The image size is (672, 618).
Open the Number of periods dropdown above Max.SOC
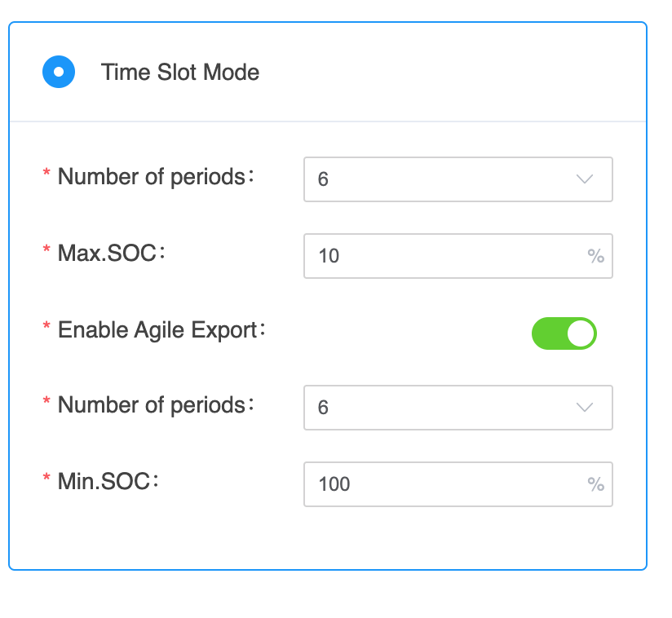444,179
